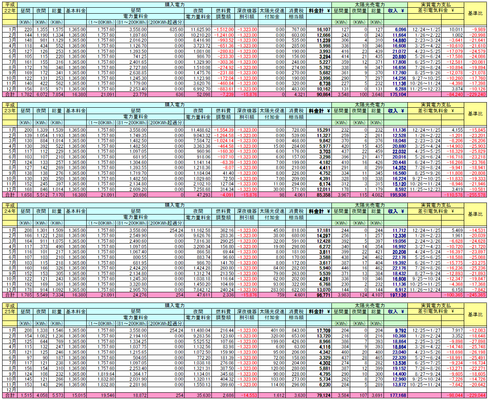
Task: Select the 1月 row label in the 22年 table
Action: [x=10, y=30]
